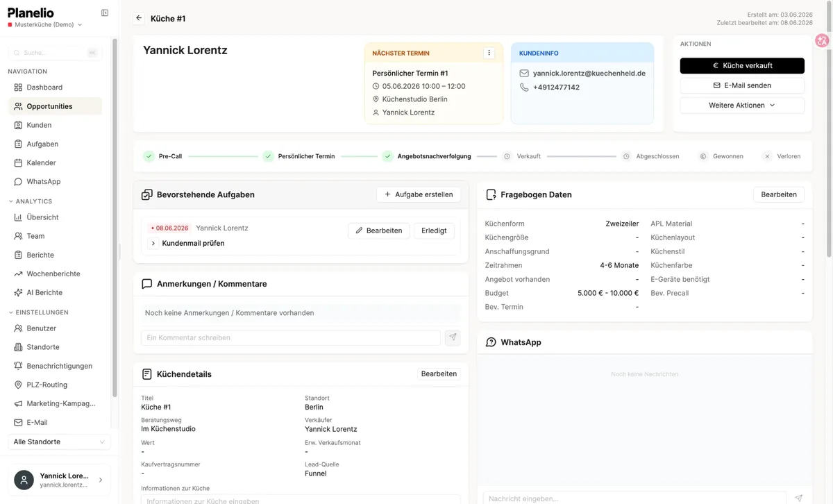Click the Dashboard grid icon in sidebar
Image resolution: width=833 pixels, height=504 pixels.
pyautogui.click(x=18, y=87)
